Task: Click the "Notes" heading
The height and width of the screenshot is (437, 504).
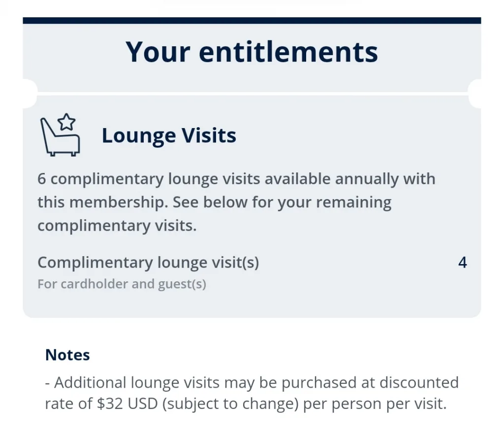Action: pyautogui.click(x=67, y=355)
